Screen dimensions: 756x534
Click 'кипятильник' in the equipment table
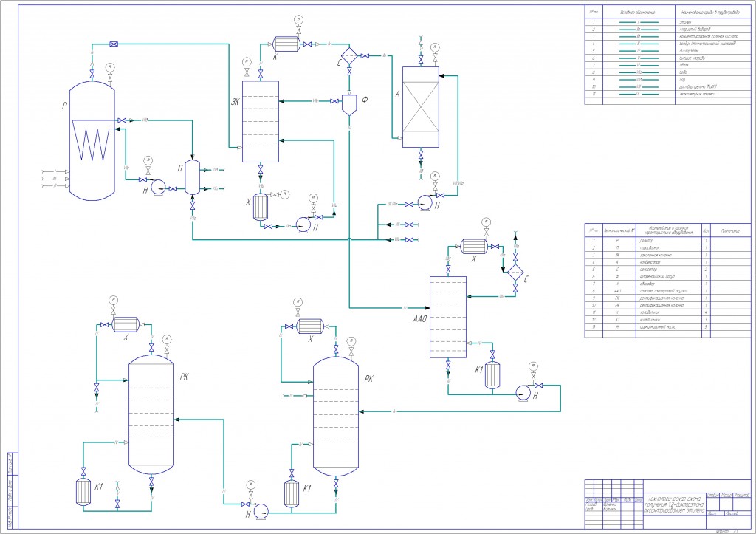[650, 320]
